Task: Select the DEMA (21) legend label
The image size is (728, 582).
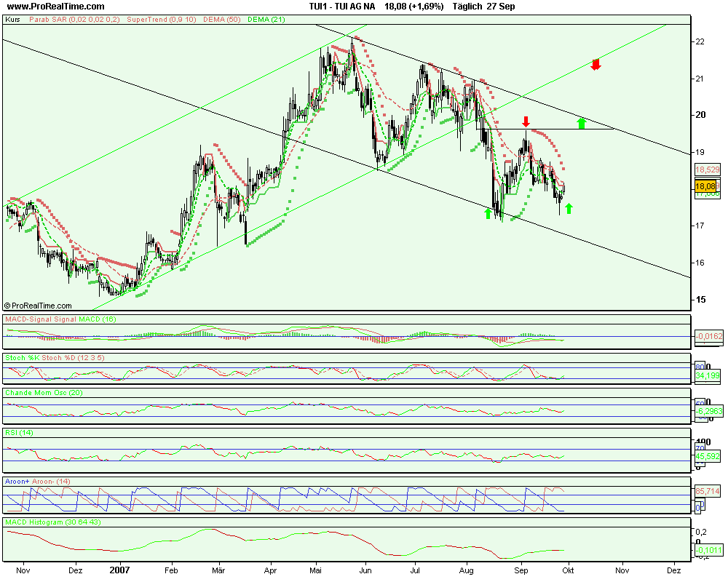Action: (x=266, y=20)
